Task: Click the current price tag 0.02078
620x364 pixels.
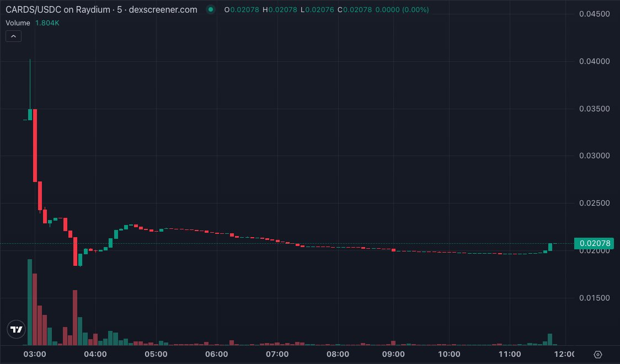Action: pyautogui.click(x=594, y=243)
